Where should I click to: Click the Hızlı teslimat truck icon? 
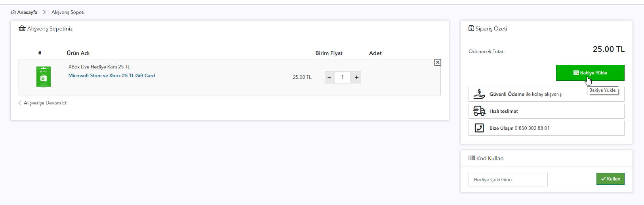pos(479,111)
